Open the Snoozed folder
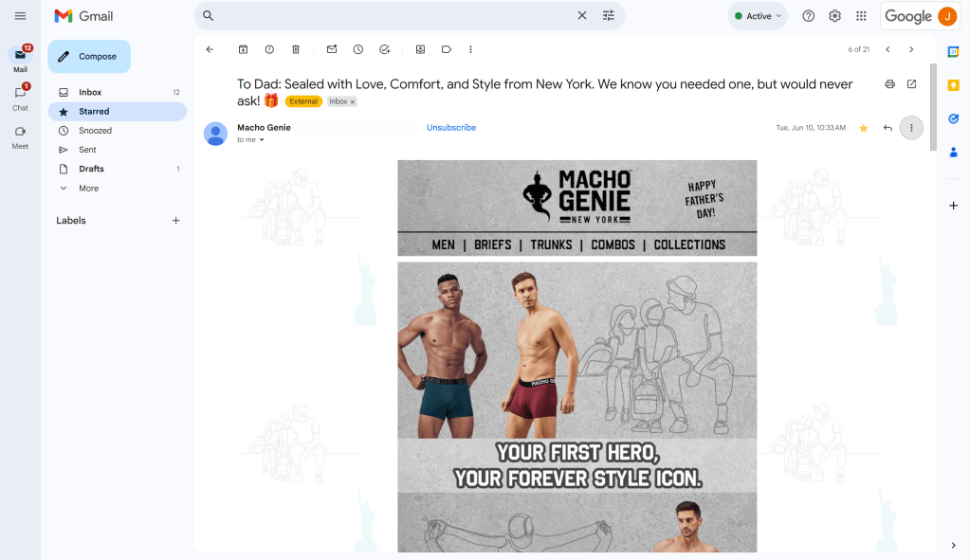This screenshot has width=970, height=560. tap(95, 131)
